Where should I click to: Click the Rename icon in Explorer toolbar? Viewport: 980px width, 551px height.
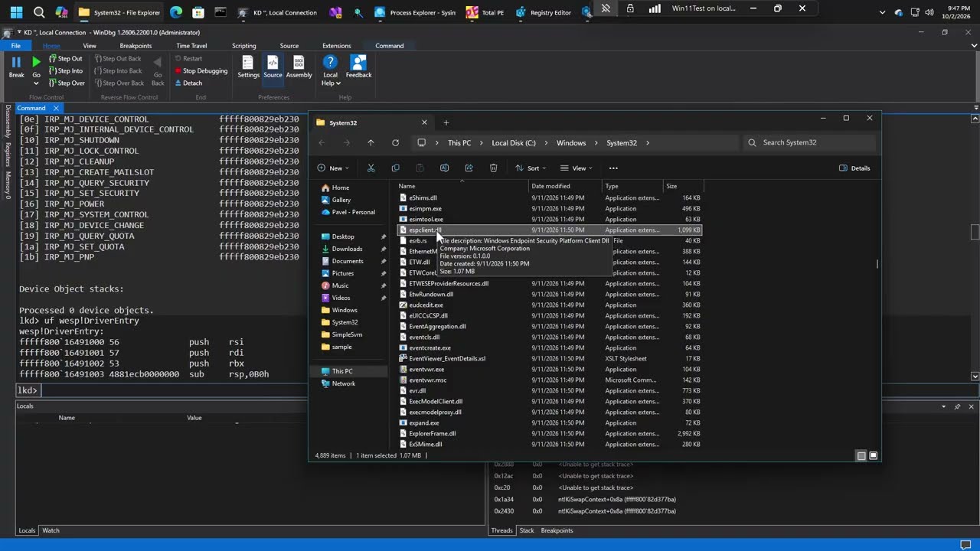pos(444,168)
